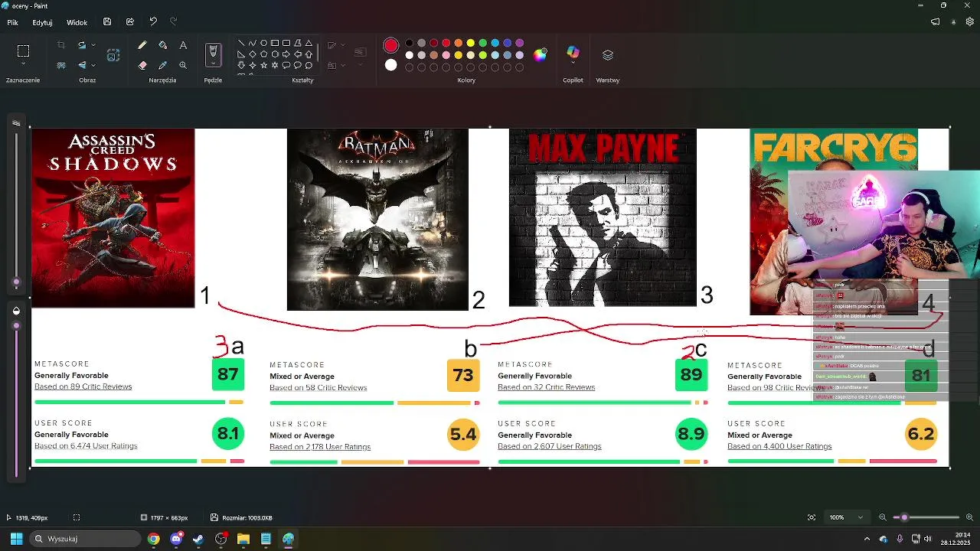Image resolution: width=980 pixels, height=551 pixels.
Task: Open Google Chrome from the taskbar
Action: 154,539
